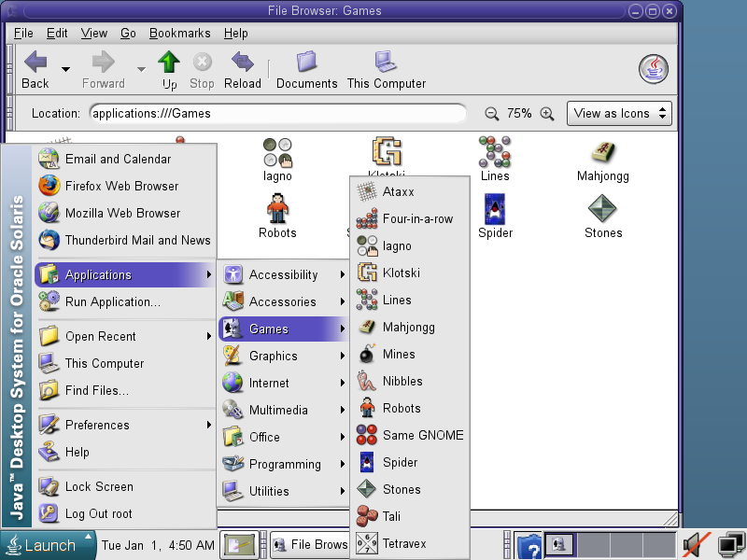Expand the Accessories submenu
This screenshot has width=747, height=560.
[284, 301]
